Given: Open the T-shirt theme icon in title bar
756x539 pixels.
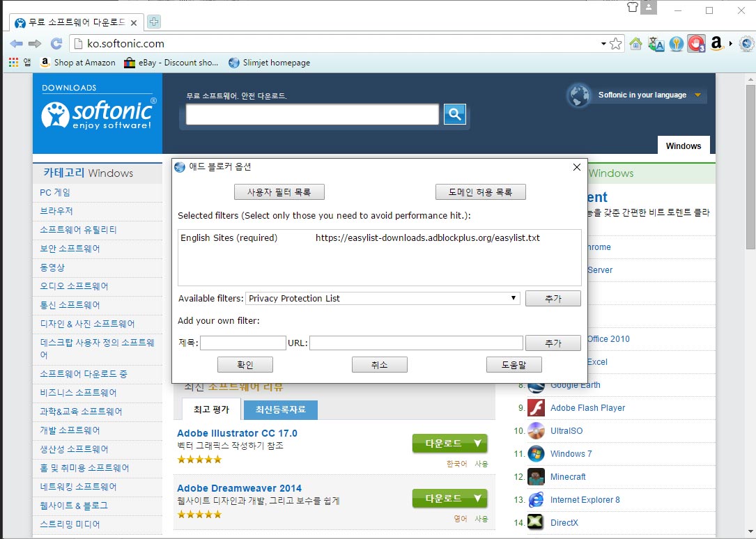Looking at the screenshot, I should click(633, 7).
